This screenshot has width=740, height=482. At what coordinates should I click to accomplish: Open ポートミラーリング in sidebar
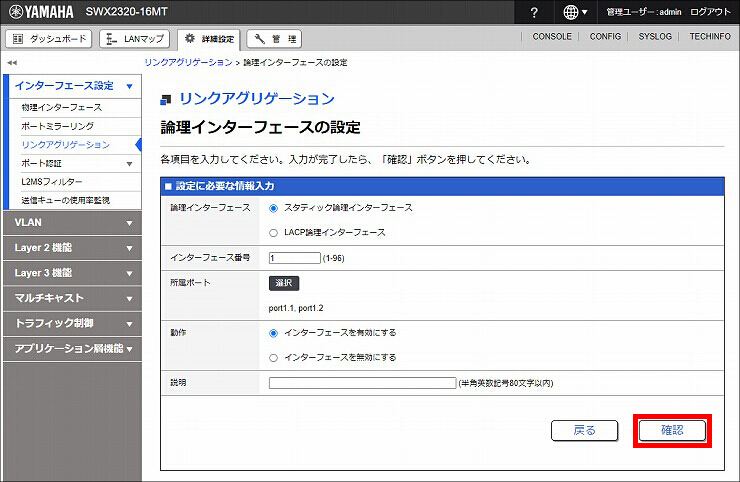pos(58,126)
